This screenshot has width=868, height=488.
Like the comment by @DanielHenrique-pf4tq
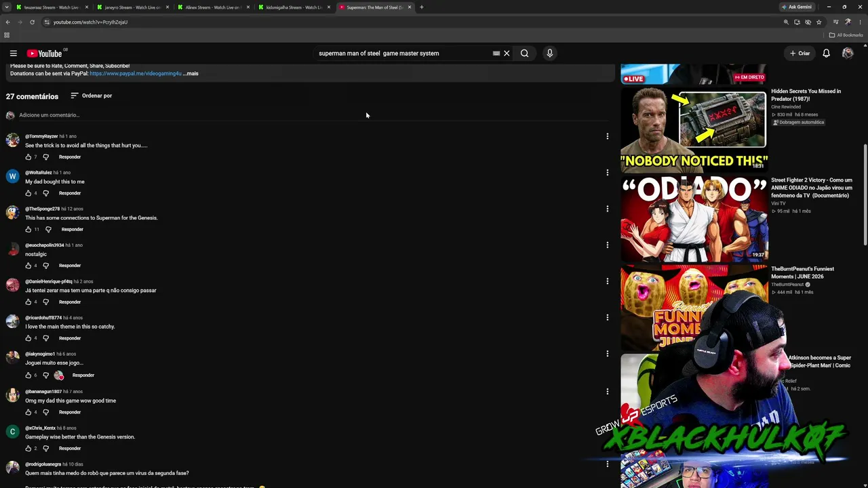click(28, 302)
